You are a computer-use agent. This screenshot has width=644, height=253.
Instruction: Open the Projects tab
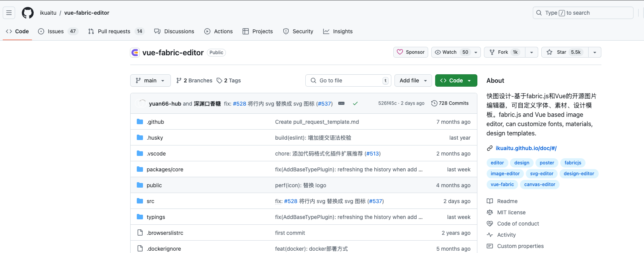[258, 31]
